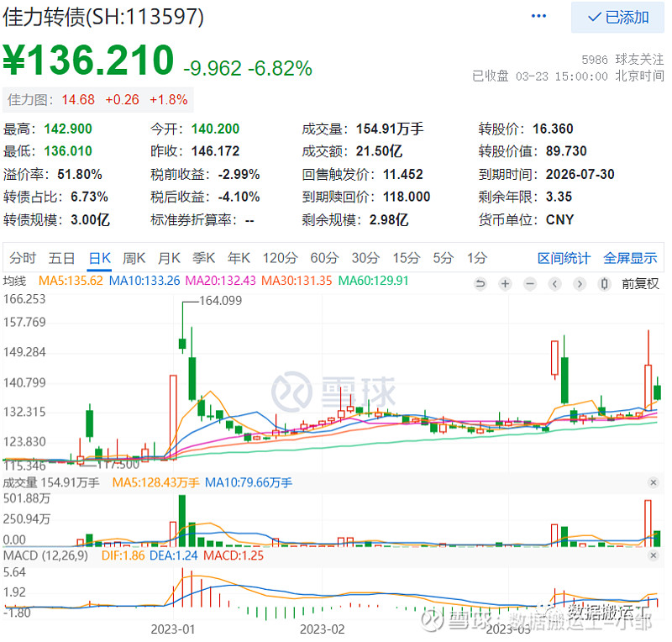Select the 1分 chart tab
672x642 pixels.
point(477,258)
